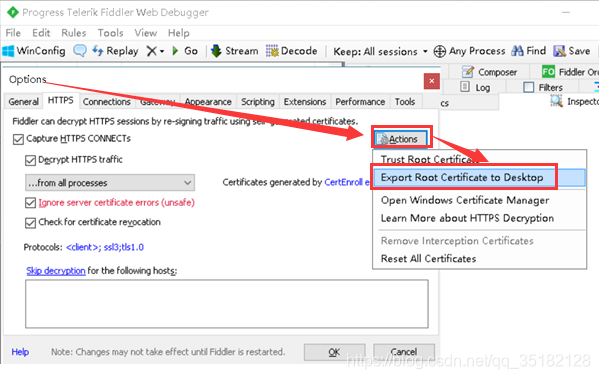Click the Replay toolbar button
Screen dimensions: 600x379
116,51
